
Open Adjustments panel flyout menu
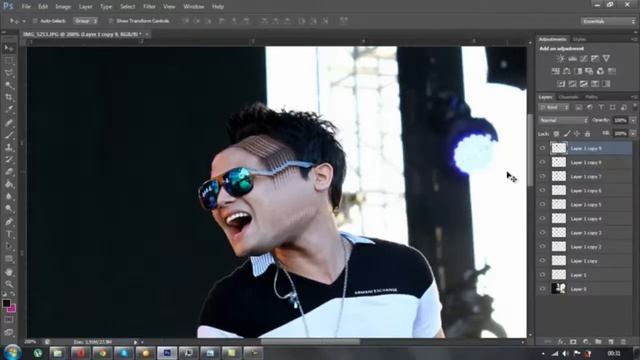click(x=634, y=40)
